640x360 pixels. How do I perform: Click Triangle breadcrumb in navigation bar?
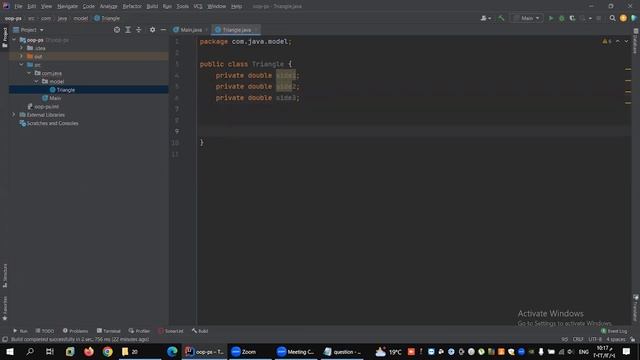tap(107, 18)
